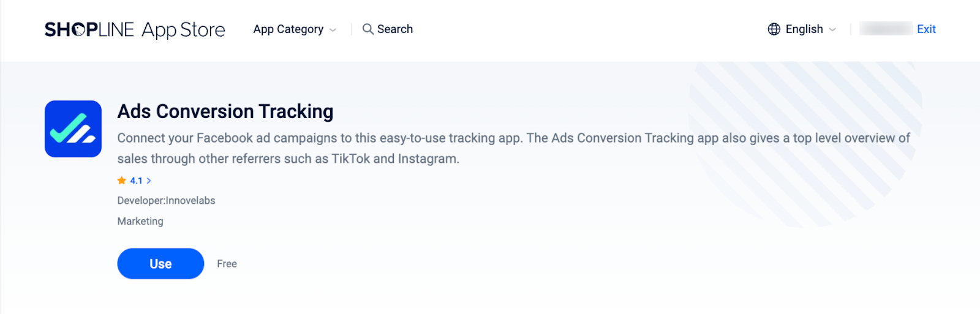Open the App Category menu
Image resolution: width=980 pixels, height=314 pixels.
(x=288, y=29)
